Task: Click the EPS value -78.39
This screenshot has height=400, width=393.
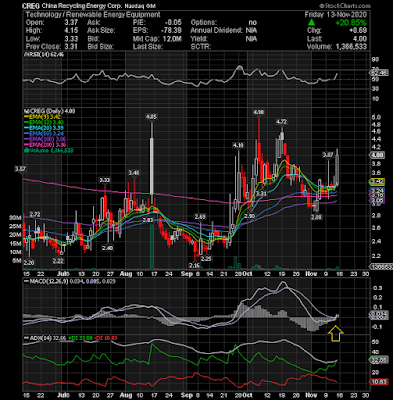Action: pos(172,30)
